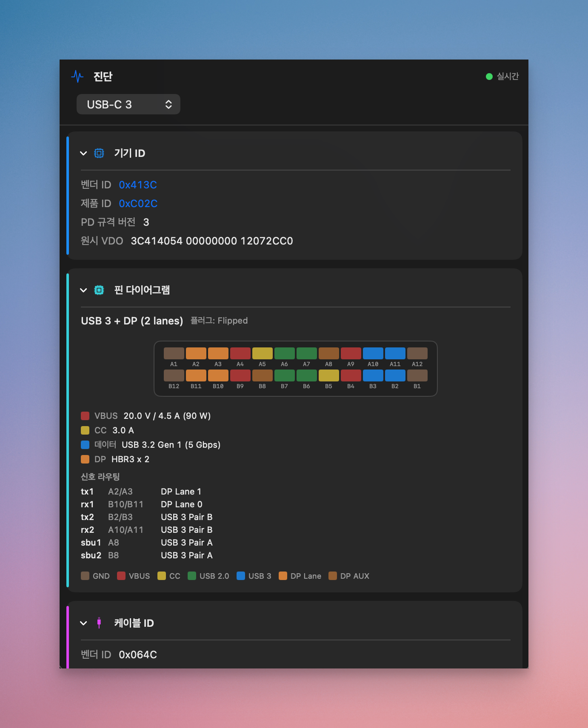Click the sbu1 A8 routing row
Viewport: 588px width, 728px height.
[147, 543]
